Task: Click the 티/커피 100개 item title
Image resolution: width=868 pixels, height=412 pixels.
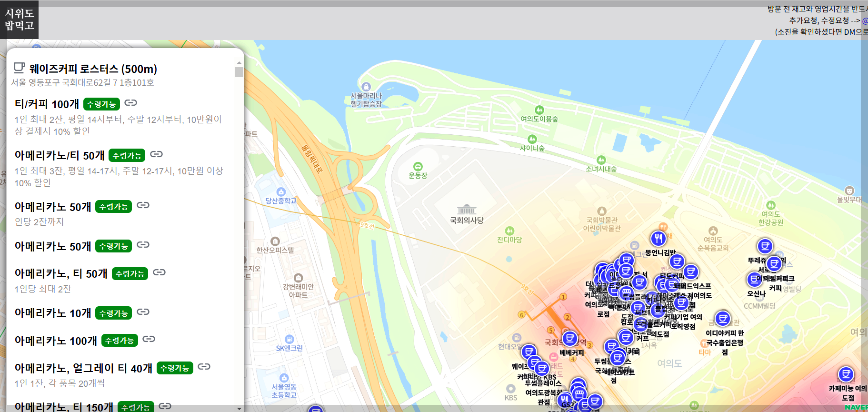Action: click(47, 104)
